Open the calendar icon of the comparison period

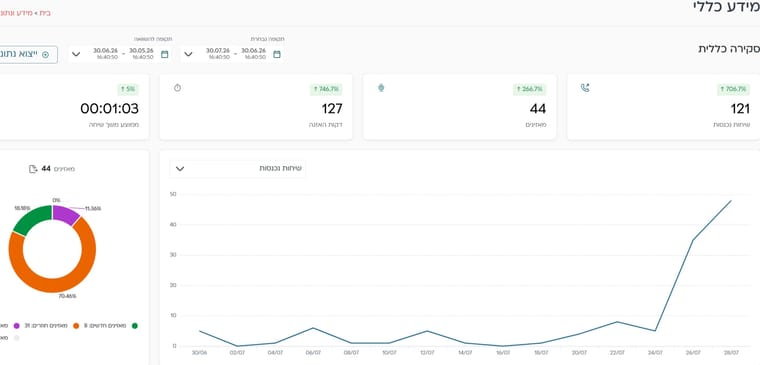[165, 54]
